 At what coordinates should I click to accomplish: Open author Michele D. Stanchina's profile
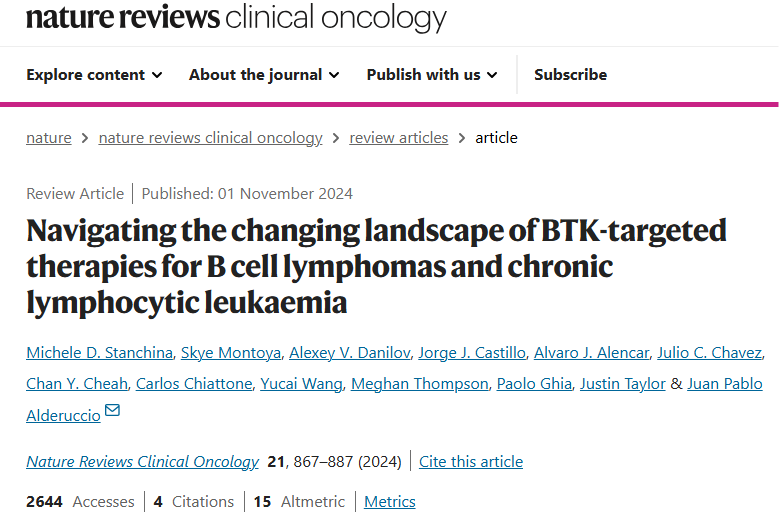pos(99,353)
